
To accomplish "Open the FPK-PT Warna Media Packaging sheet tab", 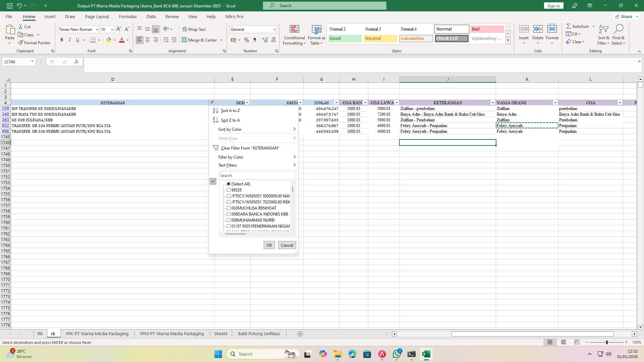I will click(97, 334).
